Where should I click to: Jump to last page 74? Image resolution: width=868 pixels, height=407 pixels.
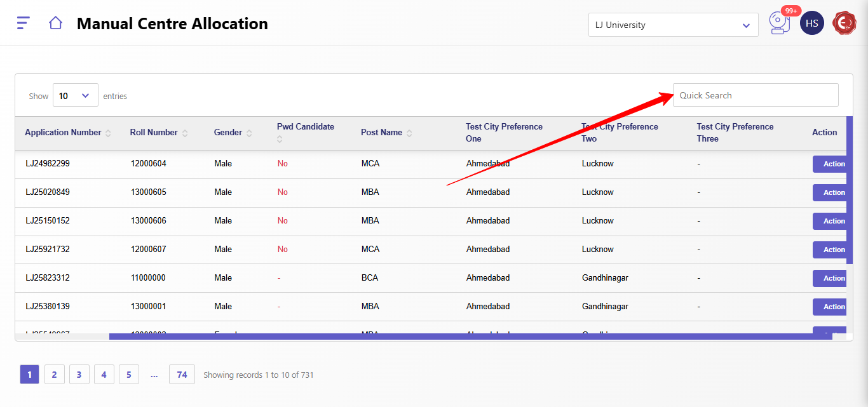pyautogui.click(x=182, y=375)
